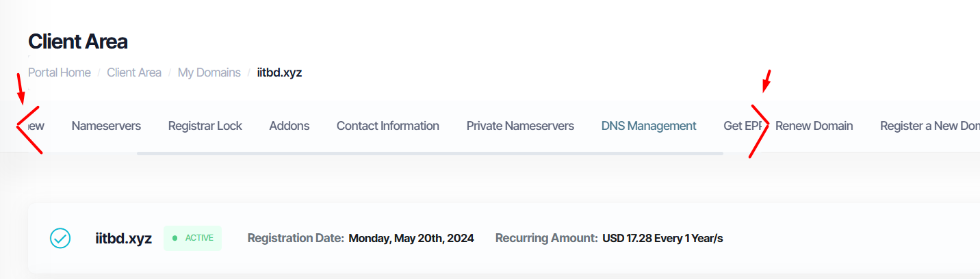The image size is (980, 279).
Task: Go to Portal Home breadcrumb
Action: [x=60, y=72]
